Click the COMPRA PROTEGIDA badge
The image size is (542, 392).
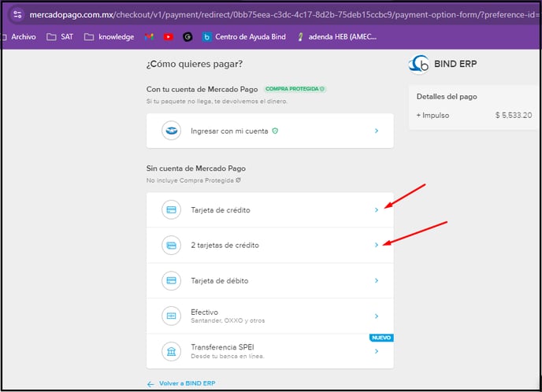click(295, 89)
